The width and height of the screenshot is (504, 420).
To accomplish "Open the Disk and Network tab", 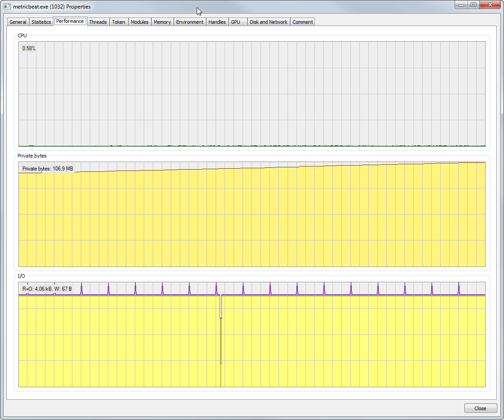I will pyautogui.click(x=268, y=22).
